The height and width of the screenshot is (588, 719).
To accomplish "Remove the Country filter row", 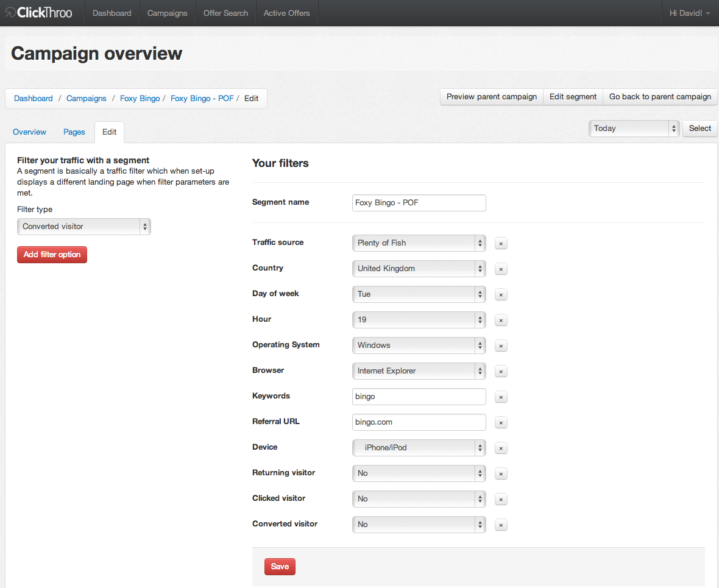I will (x=501, y=269).
